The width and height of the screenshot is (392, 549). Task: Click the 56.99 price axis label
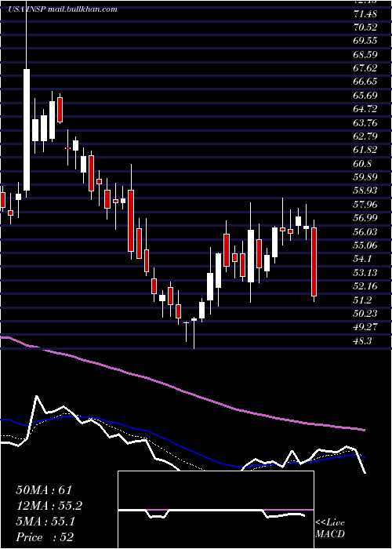pos(366,219)
